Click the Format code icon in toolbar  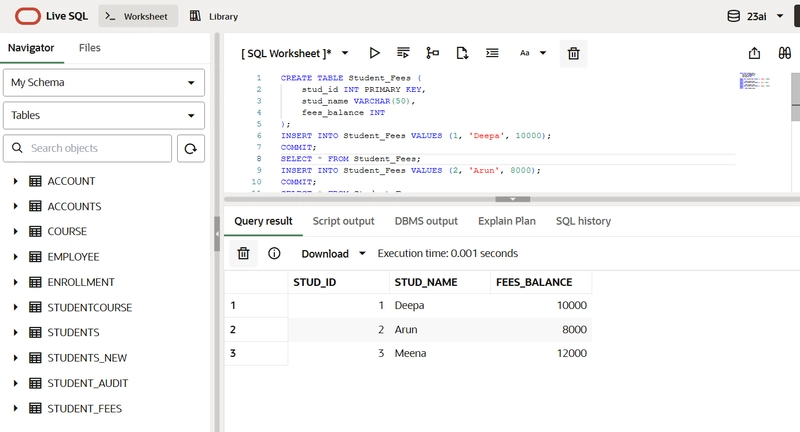pos(492,53)
